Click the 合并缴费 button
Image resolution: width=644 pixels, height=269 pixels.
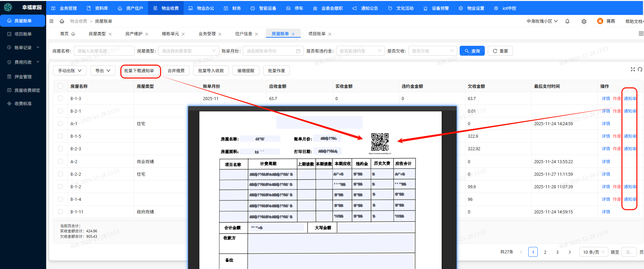[176, 71]
